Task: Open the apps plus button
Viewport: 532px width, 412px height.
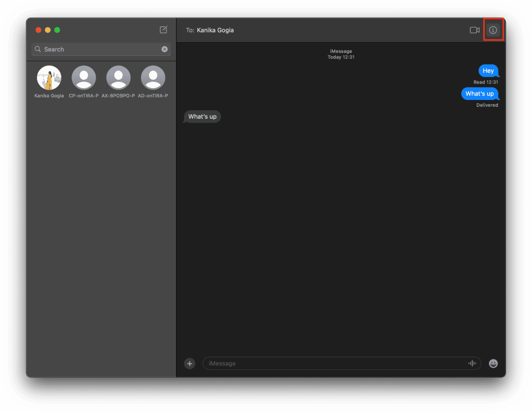Action: pyautogui.click(x=190, y=364)
